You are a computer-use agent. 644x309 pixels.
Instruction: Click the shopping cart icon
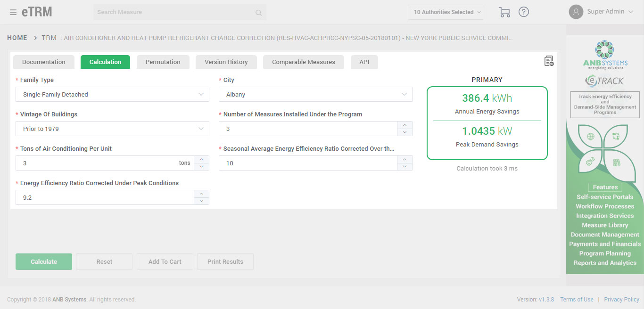[504, 12]
